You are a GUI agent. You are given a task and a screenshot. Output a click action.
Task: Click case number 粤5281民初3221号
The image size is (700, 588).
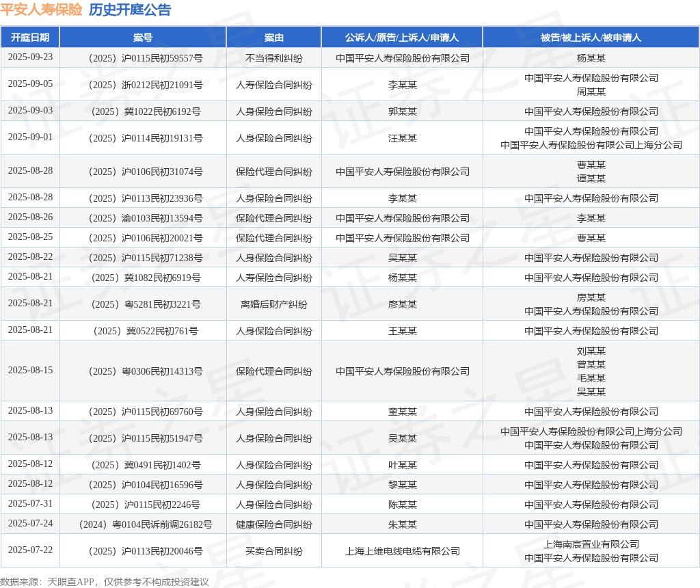(x=146, y=304)
